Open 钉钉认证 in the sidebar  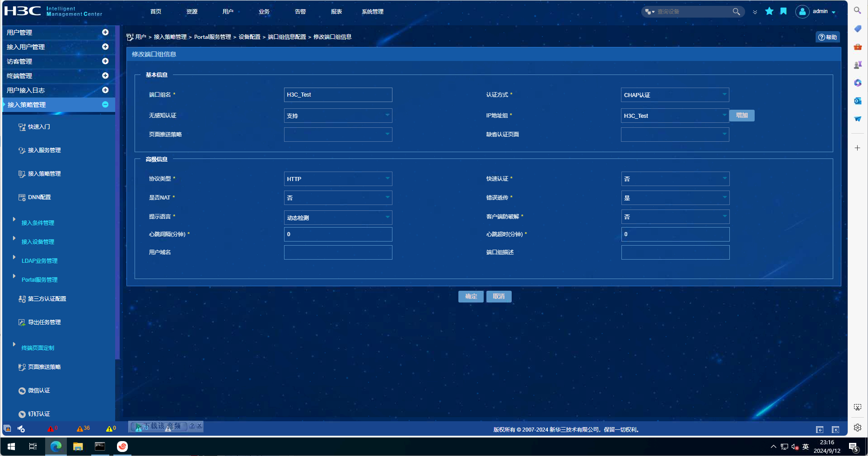pyautogui.click(x=39, y=414)
